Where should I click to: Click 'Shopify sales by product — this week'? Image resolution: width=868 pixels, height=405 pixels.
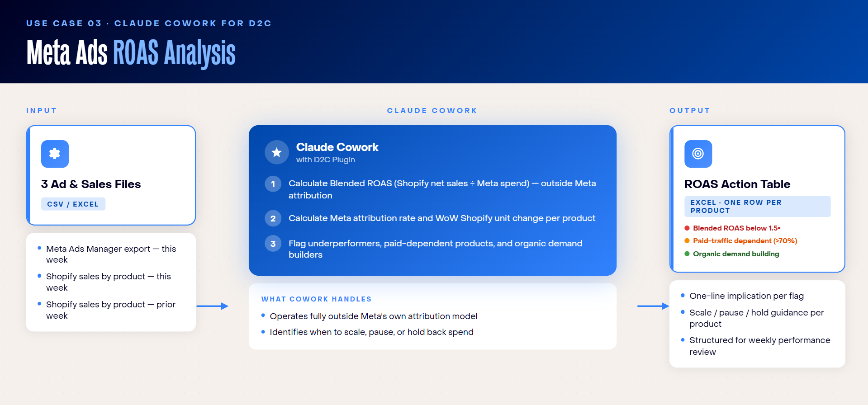click(109, 282)
